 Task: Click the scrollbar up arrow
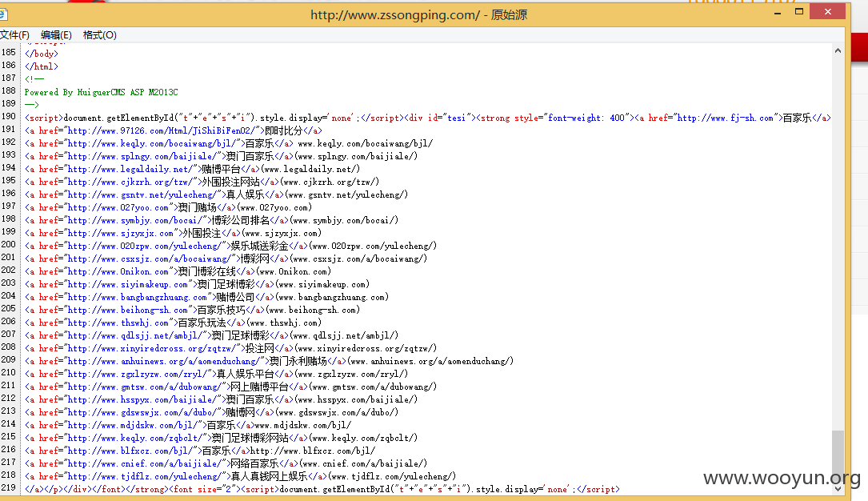coord(838,51)
